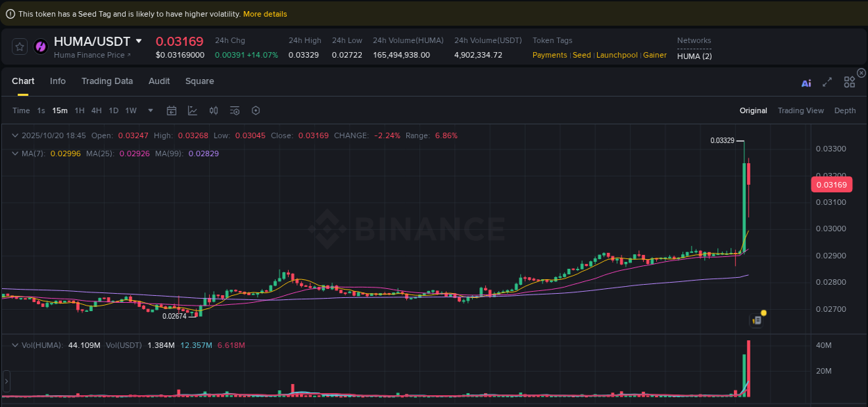Image resolution: width=868 pixels, height=407 pixels.
Task: Click the HUMA token logo
Action: pos(41,46)
